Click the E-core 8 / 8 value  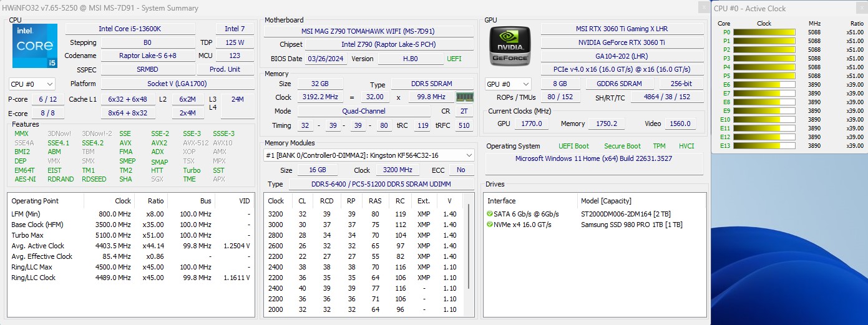(x=47, y=113)
